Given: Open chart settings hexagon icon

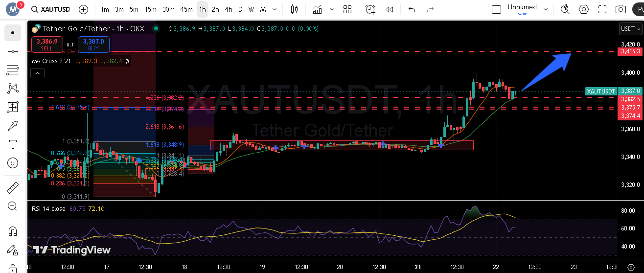Looking at the screenshot, I should [584, 9].
